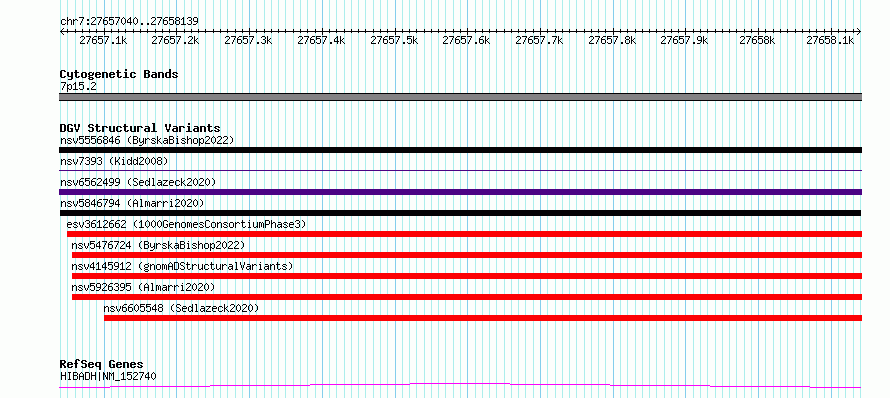This screenshot has height=398, width=890.
Task: Click the nsv7393 (Kidd2008) label
Action: pyautogui.click(x=114, y=161)
